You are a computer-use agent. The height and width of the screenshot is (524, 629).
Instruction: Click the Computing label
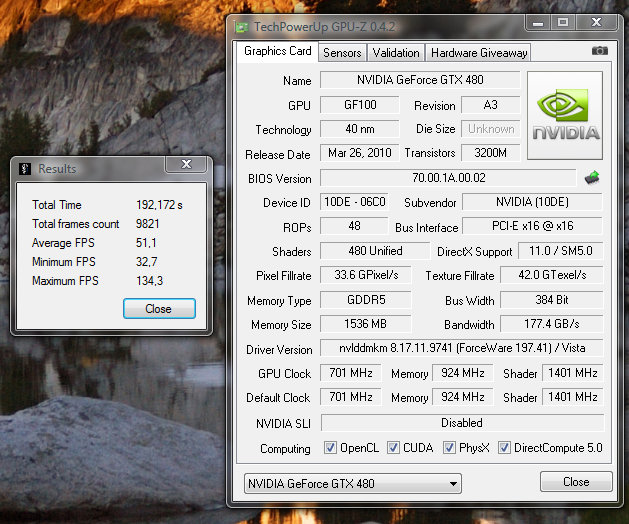(285, 449)
